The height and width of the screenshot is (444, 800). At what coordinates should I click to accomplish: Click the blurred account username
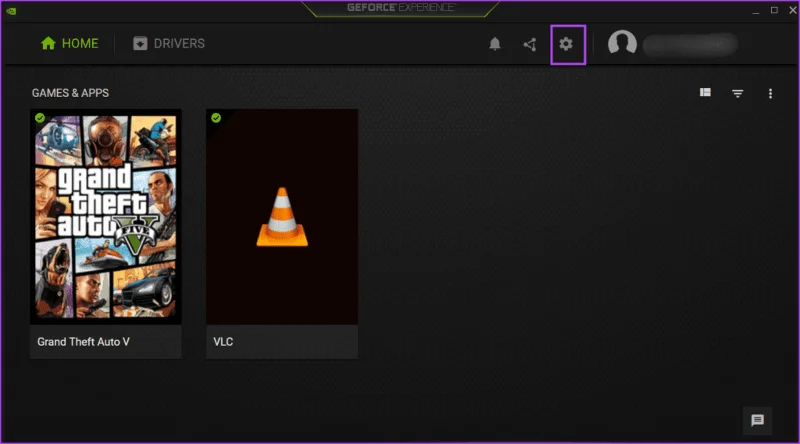pos(690,44)
